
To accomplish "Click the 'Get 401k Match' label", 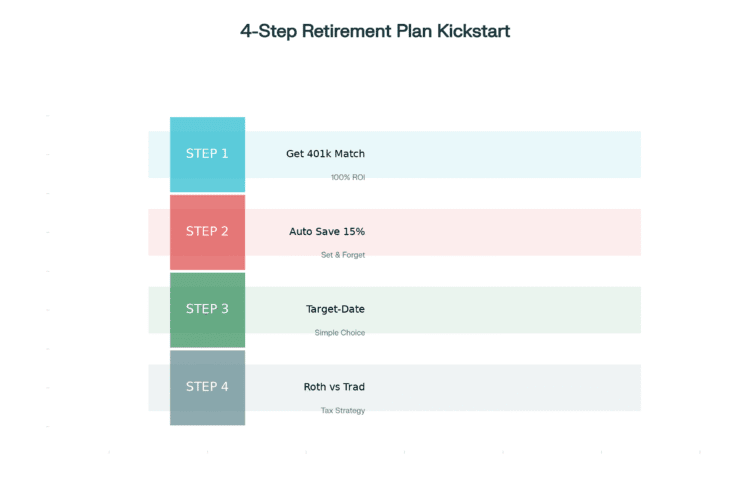I will 325,154.
